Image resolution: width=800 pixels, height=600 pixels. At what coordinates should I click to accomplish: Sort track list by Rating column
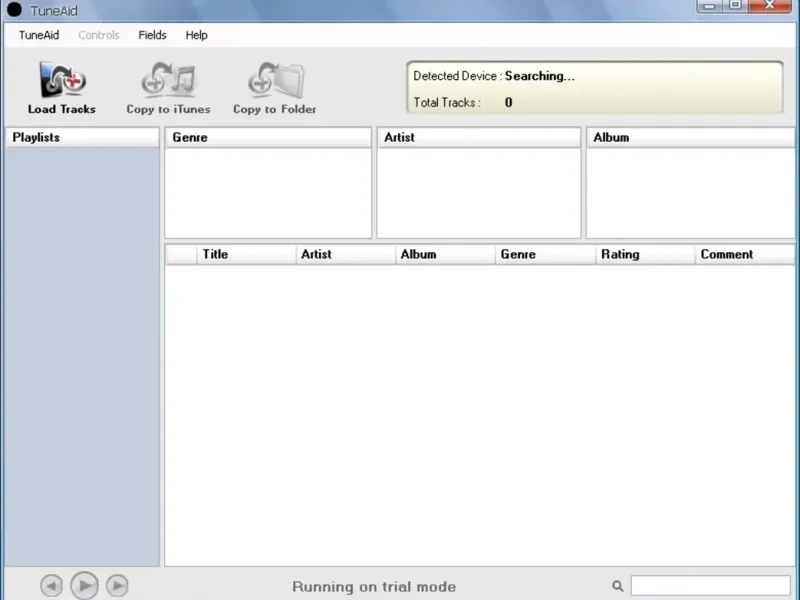point(645,254)
